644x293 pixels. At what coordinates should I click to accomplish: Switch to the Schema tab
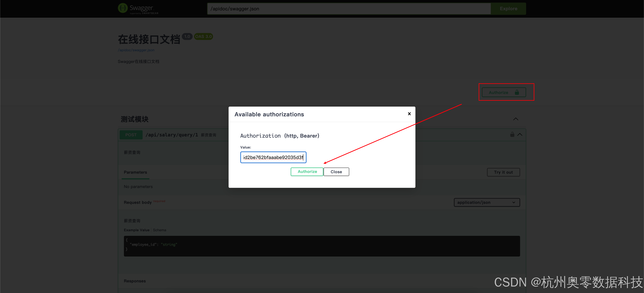(x=159, y=230)
